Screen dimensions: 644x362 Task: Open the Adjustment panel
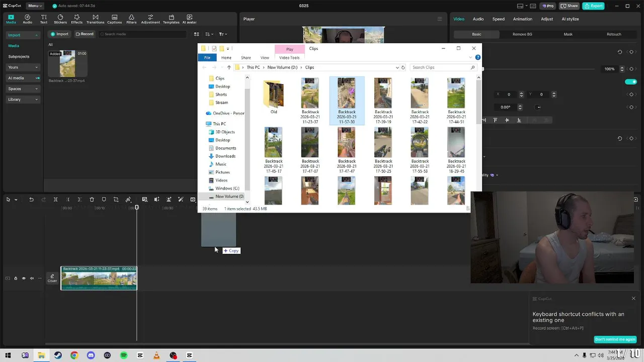150,19
